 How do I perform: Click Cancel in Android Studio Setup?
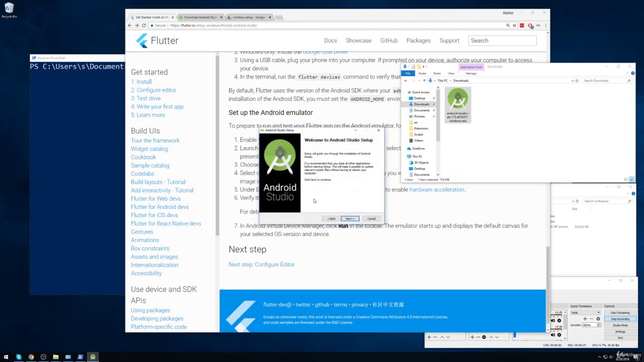click(x=371, y=219)
